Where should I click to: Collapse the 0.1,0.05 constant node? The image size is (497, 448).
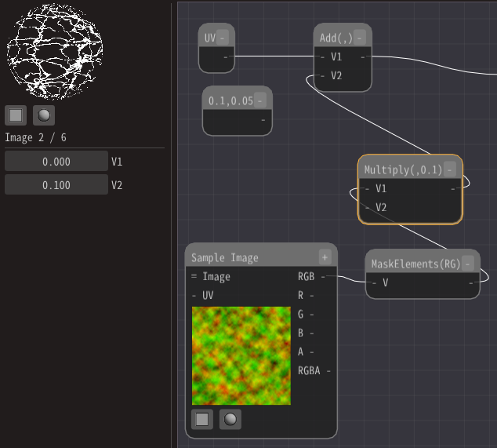259,100
